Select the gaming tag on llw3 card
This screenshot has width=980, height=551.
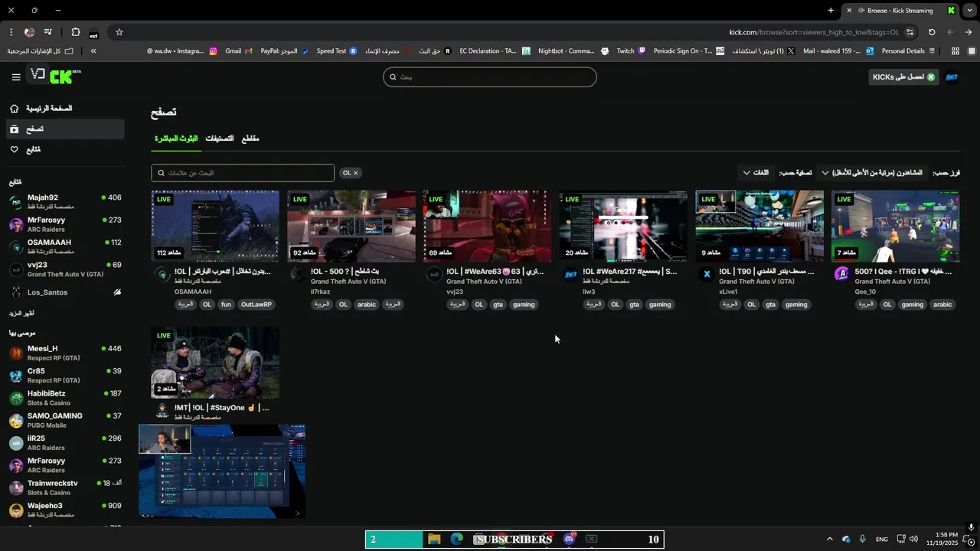(x=659, y=305)
